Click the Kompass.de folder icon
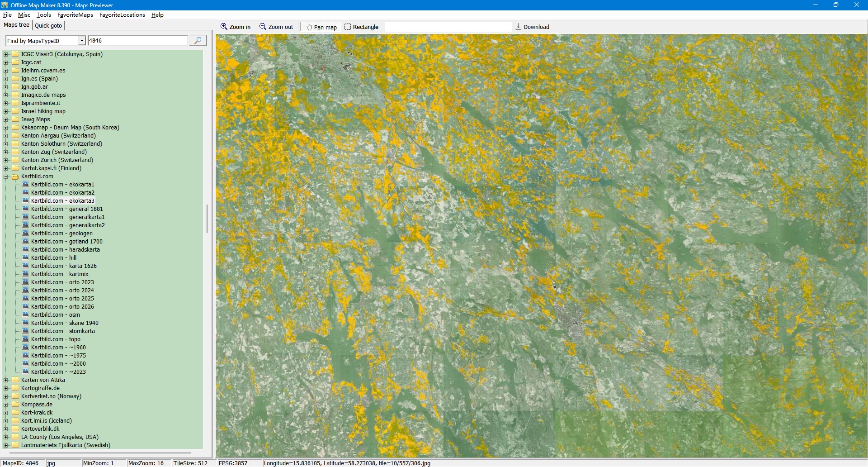Image resolution: width=868 pixels, height=467 pixels. (15, 405)
